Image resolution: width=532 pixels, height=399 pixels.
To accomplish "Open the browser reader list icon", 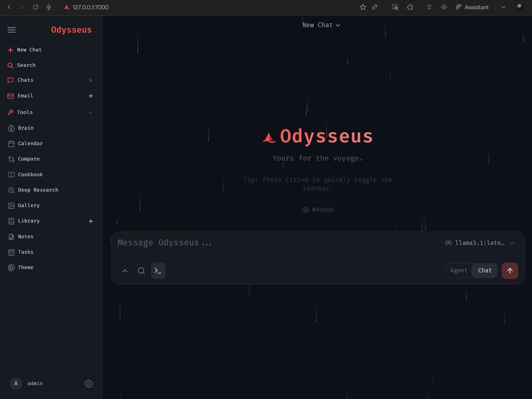I will click(429, 7).
